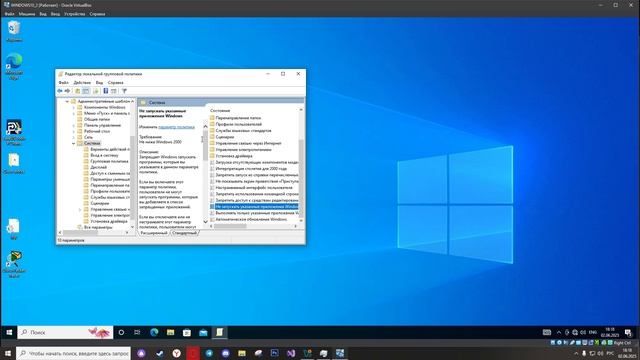Click the guest Windows Start button

pyautogui.click(x=9, y=333)
